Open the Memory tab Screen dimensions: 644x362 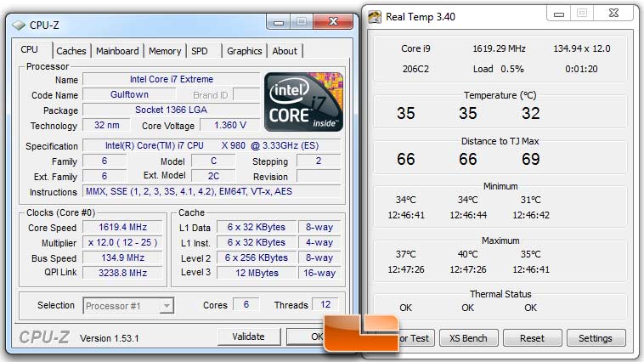165,51
